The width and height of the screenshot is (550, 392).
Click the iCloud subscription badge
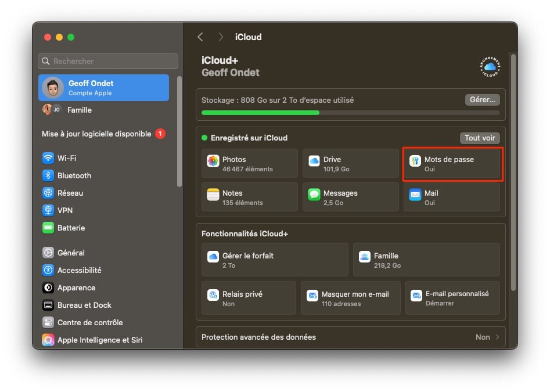tap(490, 67)
